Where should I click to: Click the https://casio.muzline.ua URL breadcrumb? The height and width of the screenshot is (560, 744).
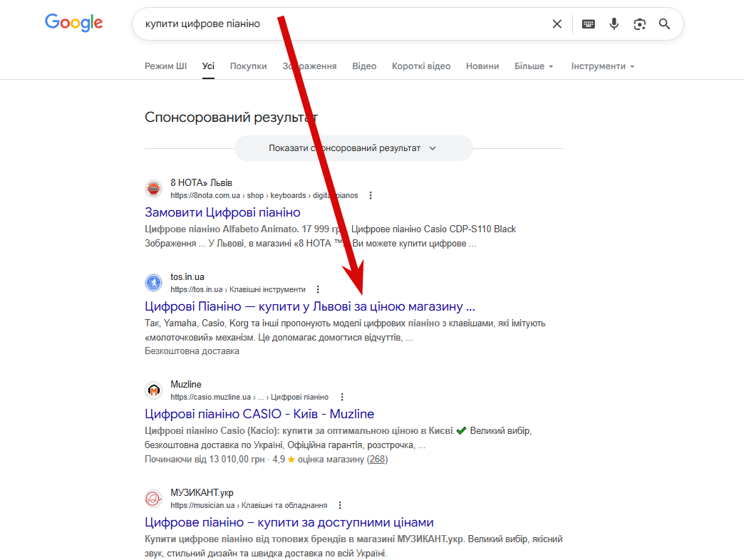(249, 397)
